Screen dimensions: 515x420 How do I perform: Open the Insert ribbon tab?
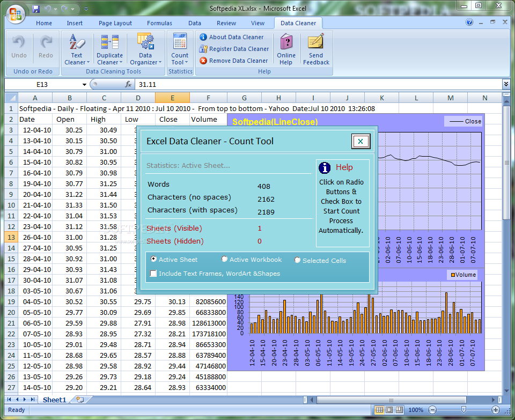pos(75,23)
